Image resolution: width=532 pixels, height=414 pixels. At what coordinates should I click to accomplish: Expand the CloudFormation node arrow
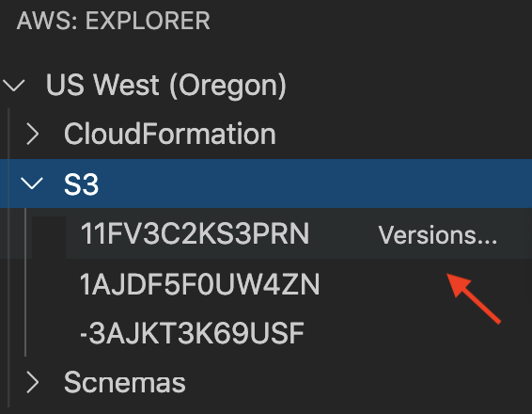(33, 134)
